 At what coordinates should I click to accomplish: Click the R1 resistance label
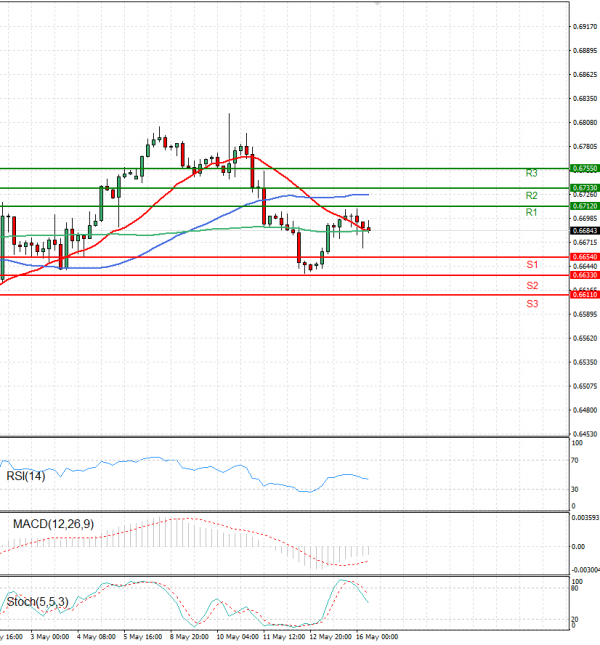(x=531, y=212)
